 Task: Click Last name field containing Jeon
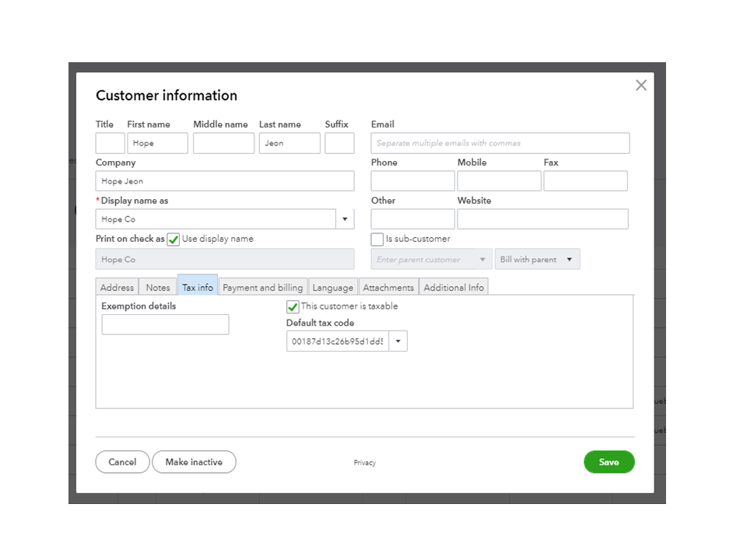click(x=289, y=143)
